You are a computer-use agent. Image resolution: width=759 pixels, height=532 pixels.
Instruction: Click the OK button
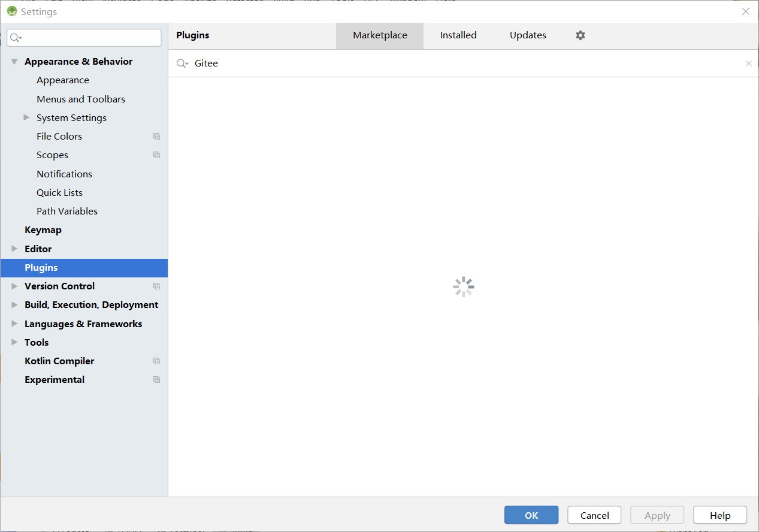pyautogui.click(x=531, y=515)
